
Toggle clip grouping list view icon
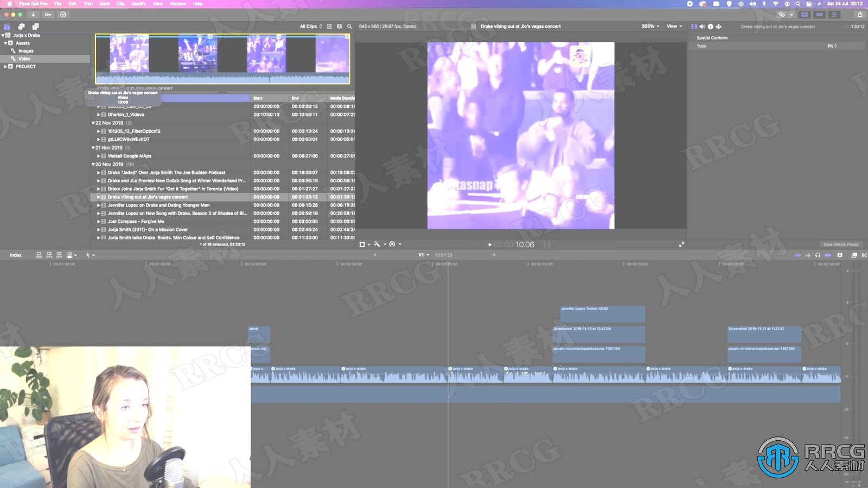tap(329, 26)
